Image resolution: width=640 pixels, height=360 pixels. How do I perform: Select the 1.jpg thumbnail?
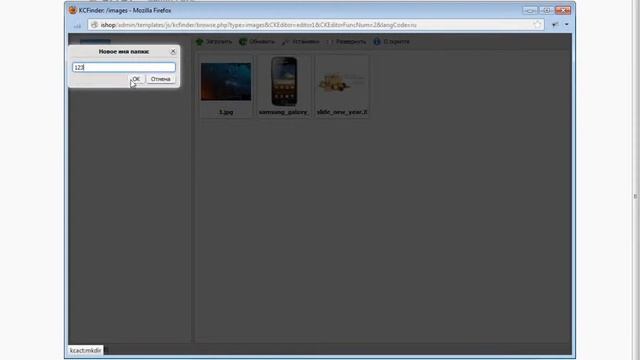tap(226, 82)
